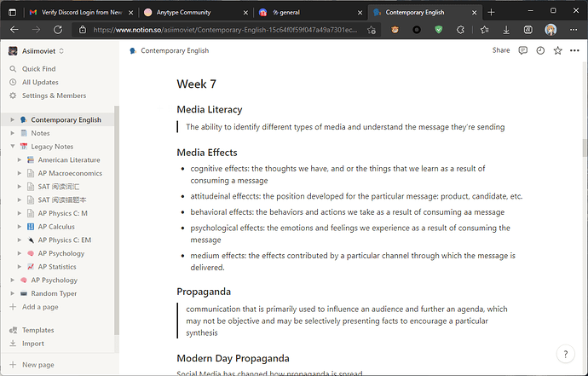Expand the Contemporary English page
Image resolution: width=588 pixels, height=376 pixels.
(13, 119)
